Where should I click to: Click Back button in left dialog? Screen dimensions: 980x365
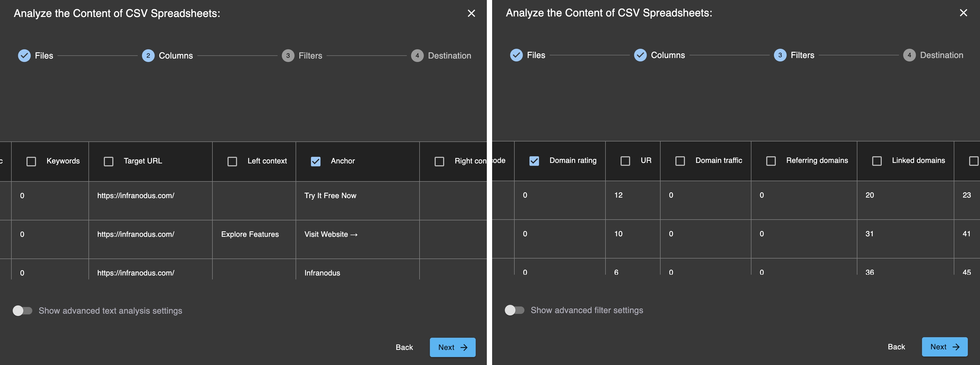click(x=404, y=347)
